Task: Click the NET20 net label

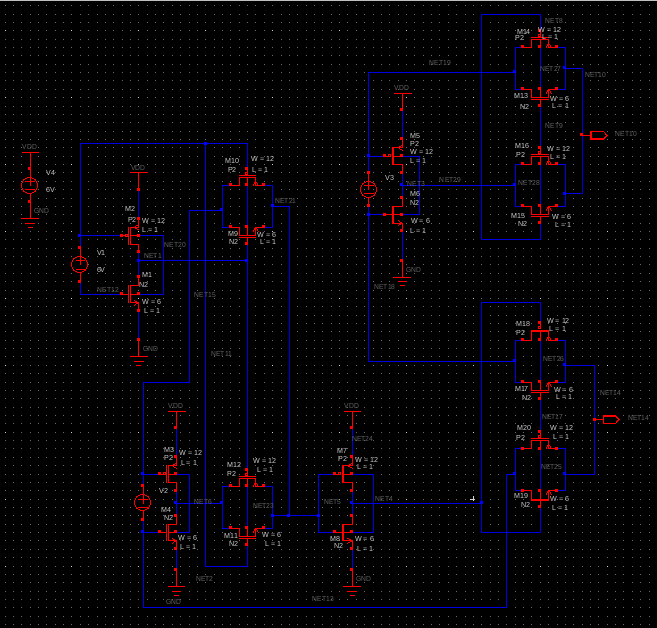Action: pos(175,245)
